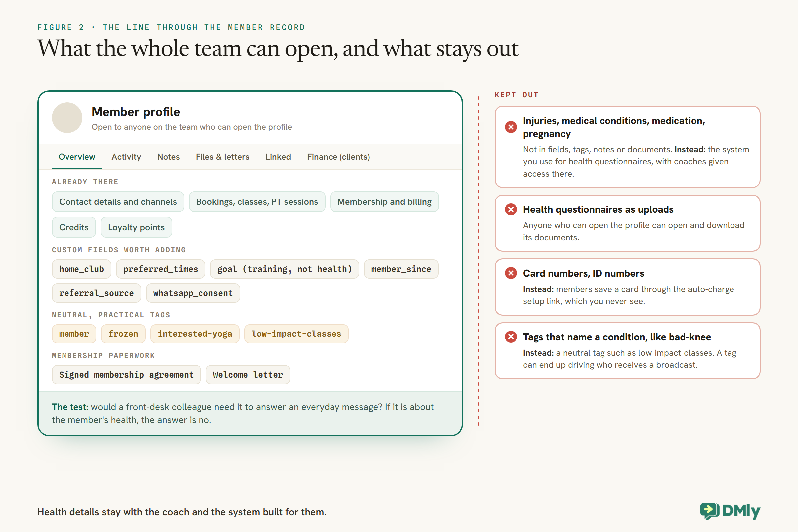Screen dimensions: 798x532
Task: Select the interested-yoga tag
Action: tap(195, 334)
